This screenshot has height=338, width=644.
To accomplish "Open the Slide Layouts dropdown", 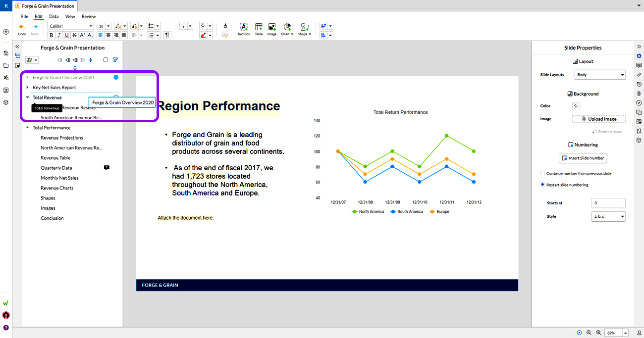I will click(x=600, y=75).
